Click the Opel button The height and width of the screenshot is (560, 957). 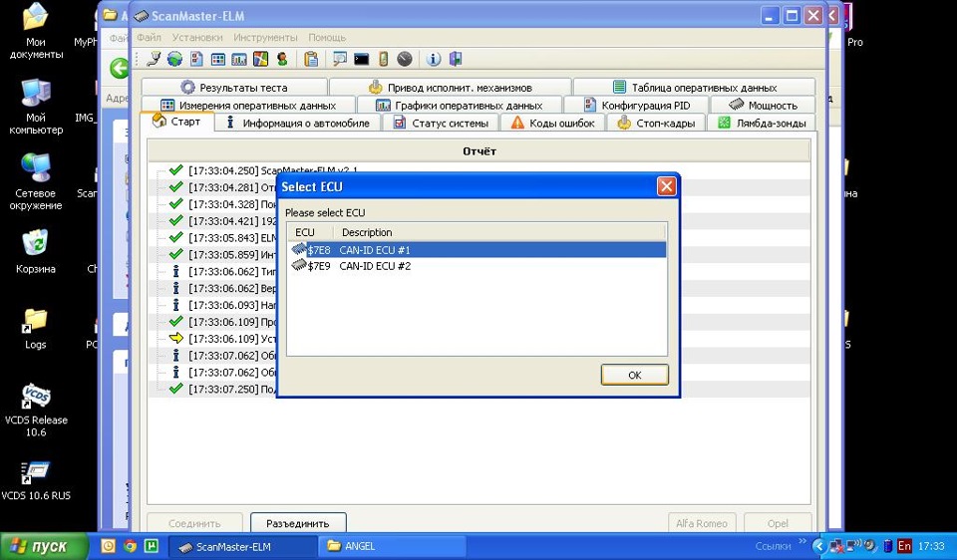tap(778, 523)
